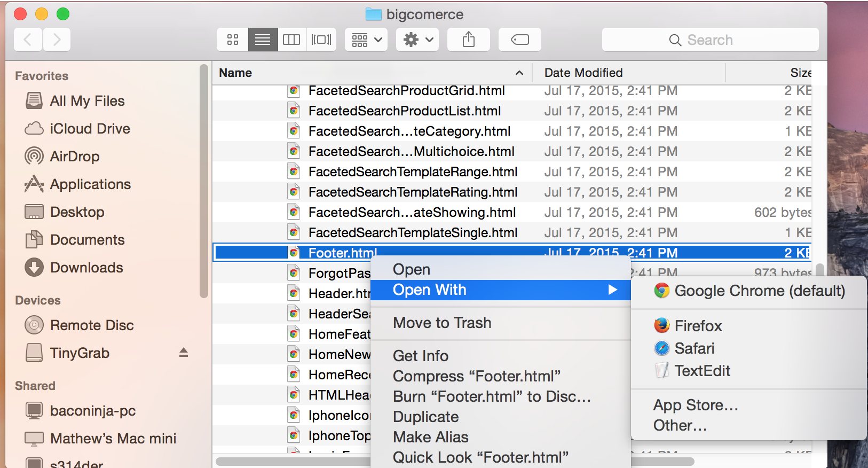868x468 pixels.
Task: Select TinyGrab device in sidebar
Action: tap(67, 353)
